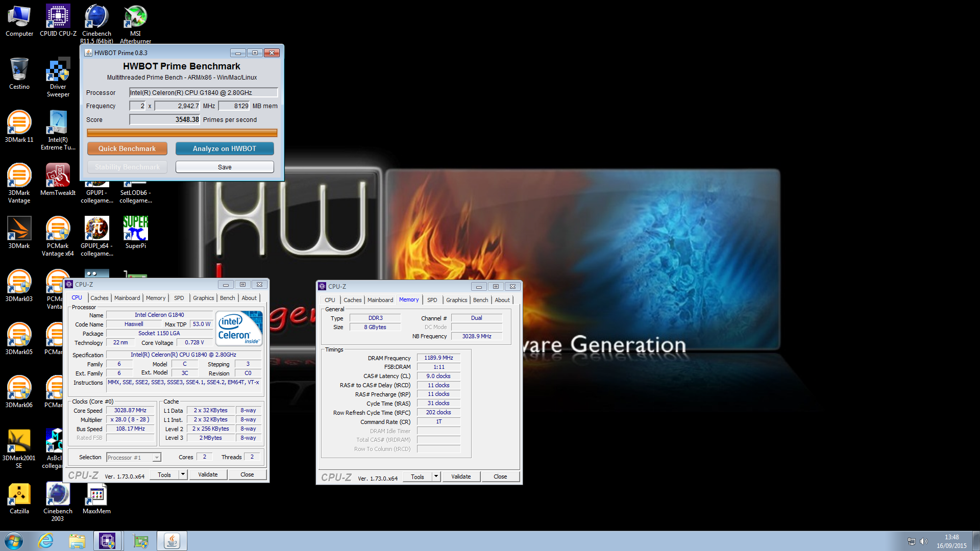Launch 3DMark2001 SE shortcut

point(19,448)
